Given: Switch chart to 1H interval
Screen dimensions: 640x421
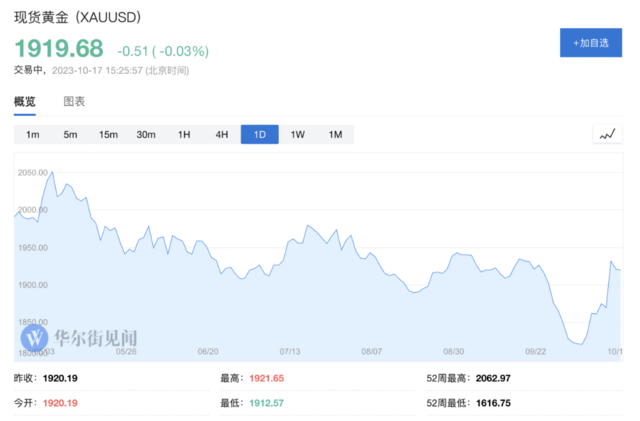Looking at the screenshot, I should coord(184,134).
